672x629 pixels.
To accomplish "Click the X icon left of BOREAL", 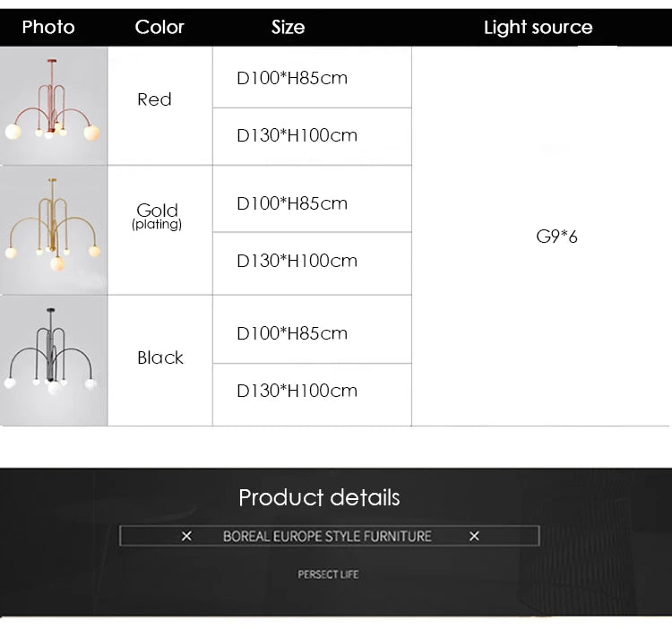I will (186, 536).
